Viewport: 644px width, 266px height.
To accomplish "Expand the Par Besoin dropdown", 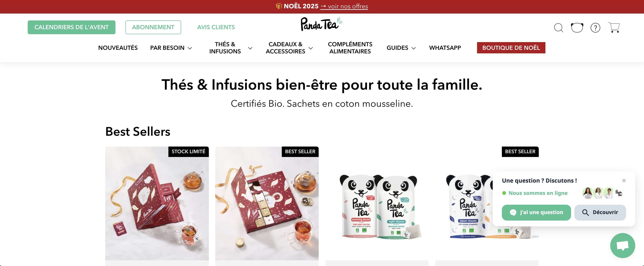I will point(171,48).
